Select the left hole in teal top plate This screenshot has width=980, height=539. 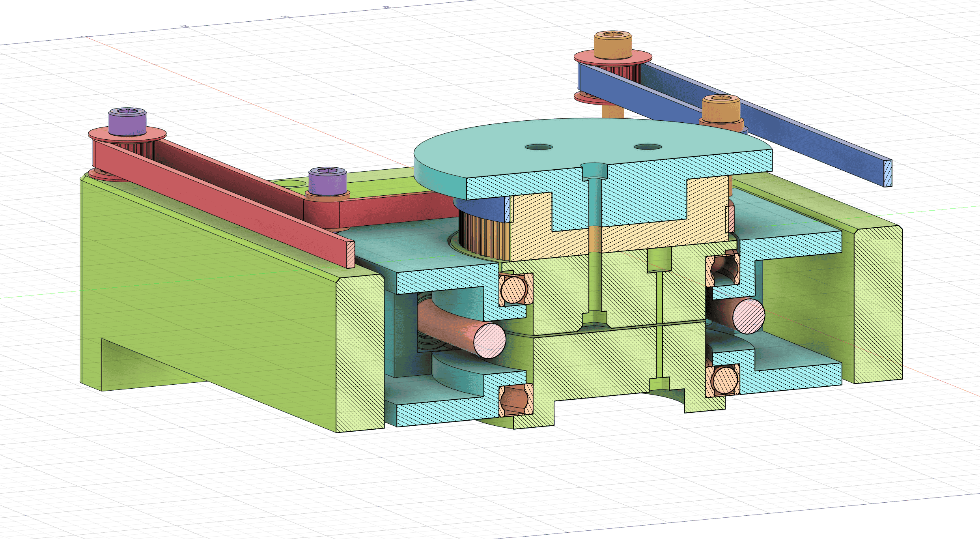[539, 147]
